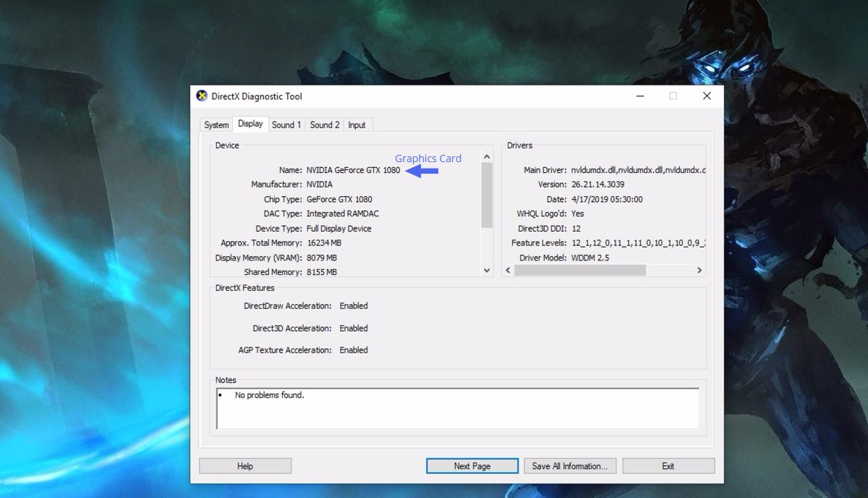Open the Sound 2 tab
868x498 pixels.
tap(324, 124)
